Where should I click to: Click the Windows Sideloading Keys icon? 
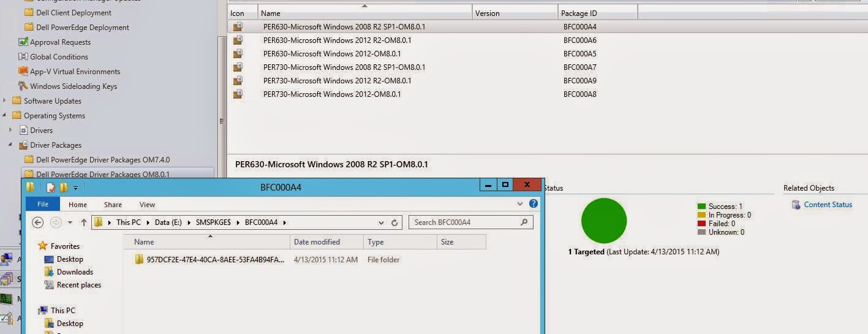[x=23, y=86]
